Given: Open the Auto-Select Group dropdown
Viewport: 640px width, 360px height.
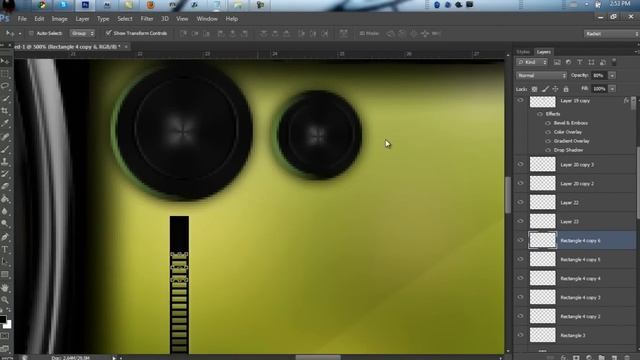Looking at the screenshot, I should pyautogui.click(x=82, y=33).
